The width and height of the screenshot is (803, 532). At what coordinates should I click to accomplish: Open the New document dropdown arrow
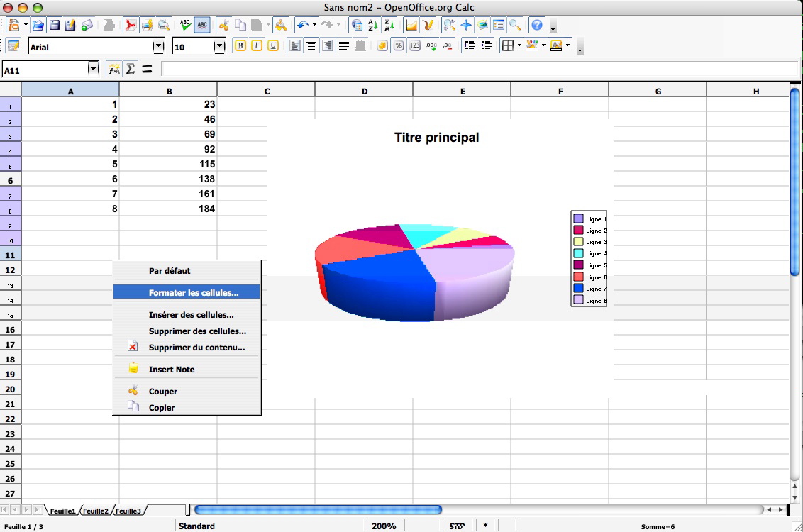coord(26,25)
